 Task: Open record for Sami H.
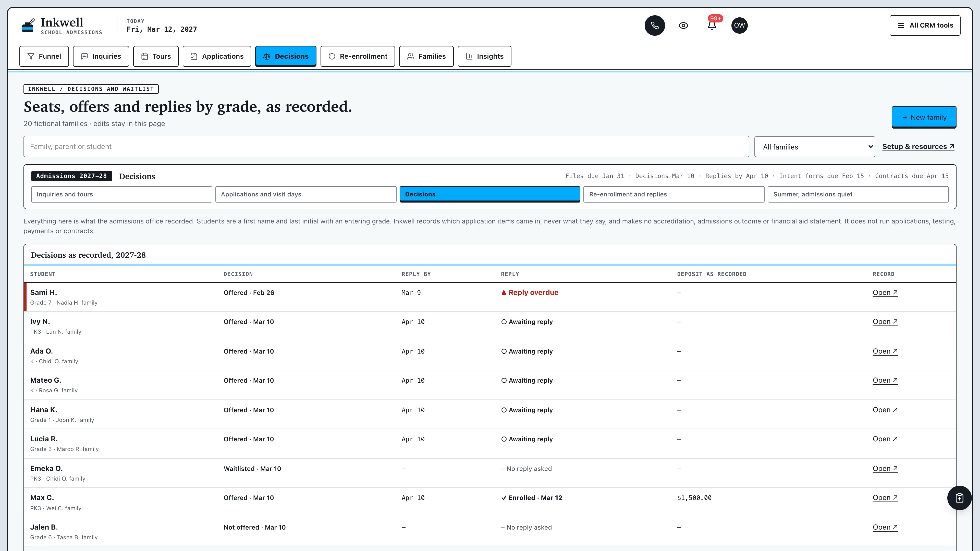click(885, 292)
